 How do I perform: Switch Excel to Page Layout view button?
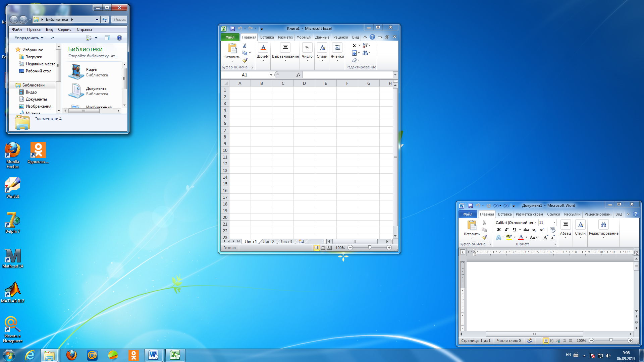click(x=323, y=248)
